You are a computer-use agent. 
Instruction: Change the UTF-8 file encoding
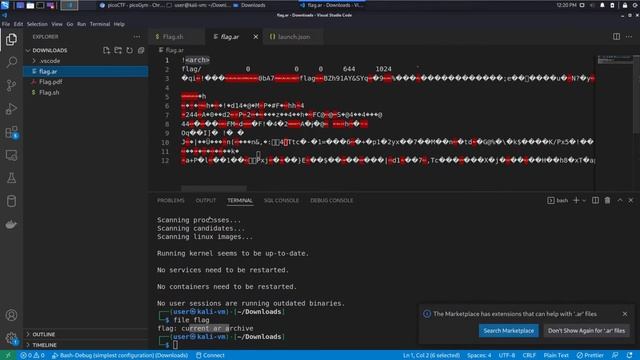(x=507, y=356)
